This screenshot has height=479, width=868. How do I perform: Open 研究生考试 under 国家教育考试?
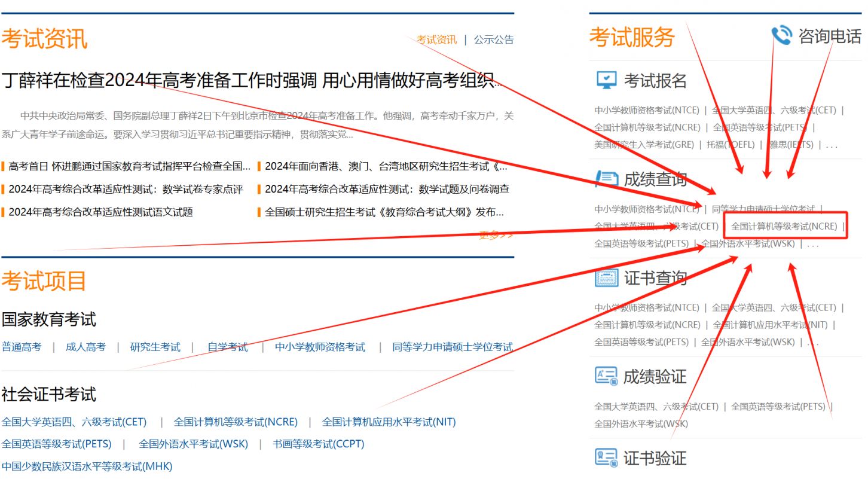(x=155, y=346)
